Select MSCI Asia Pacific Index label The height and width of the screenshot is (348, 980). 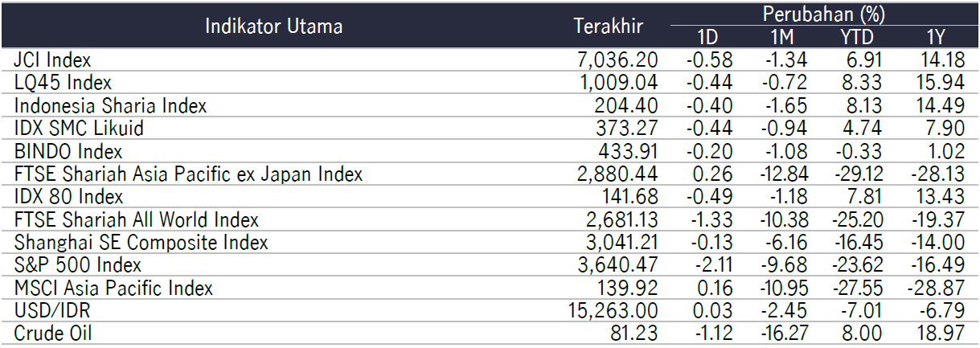(113, 288)
